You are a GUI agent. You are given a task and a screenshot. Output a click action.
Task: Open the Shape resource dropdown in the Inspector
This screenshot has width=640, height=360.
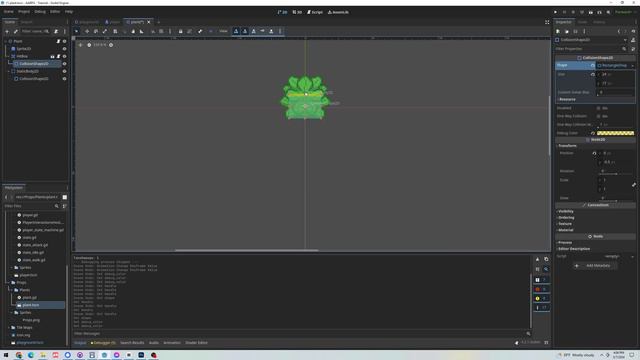pos(632,65)
